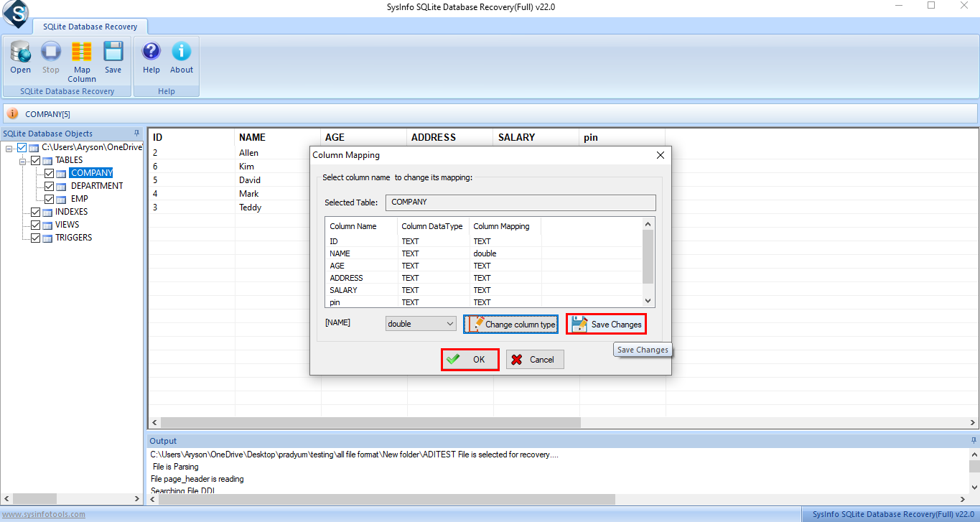The width and height of the screenshot is (980, 522).
Task: Click the column list scroll down arrow
Action: (648, 302)
